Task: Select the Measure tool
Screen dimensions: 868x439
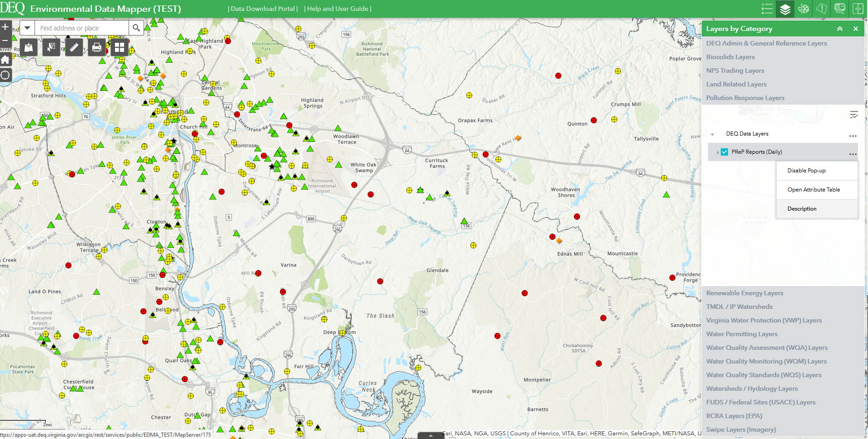Action: tap(74, 47)
